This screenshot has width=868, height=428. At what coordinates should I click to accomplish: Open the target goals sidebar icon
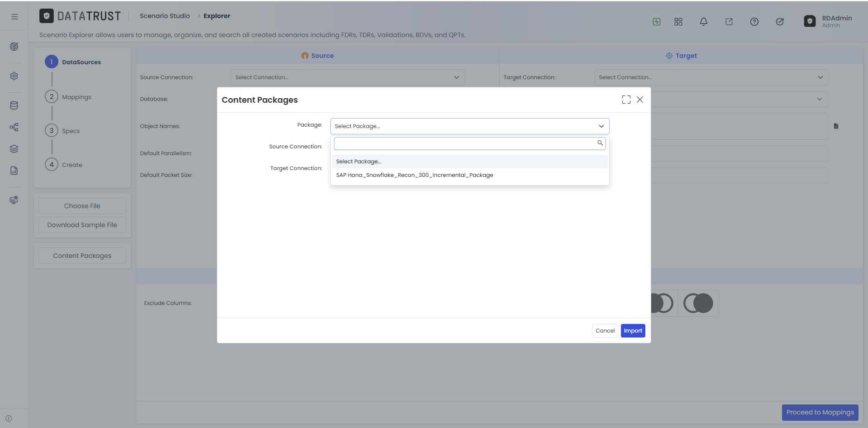click(14, 47)
